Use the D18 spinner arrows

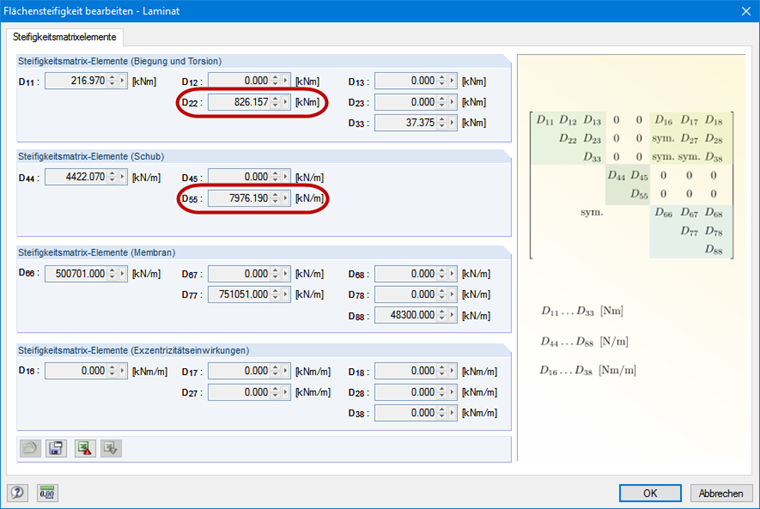click(x=442, y=371)
